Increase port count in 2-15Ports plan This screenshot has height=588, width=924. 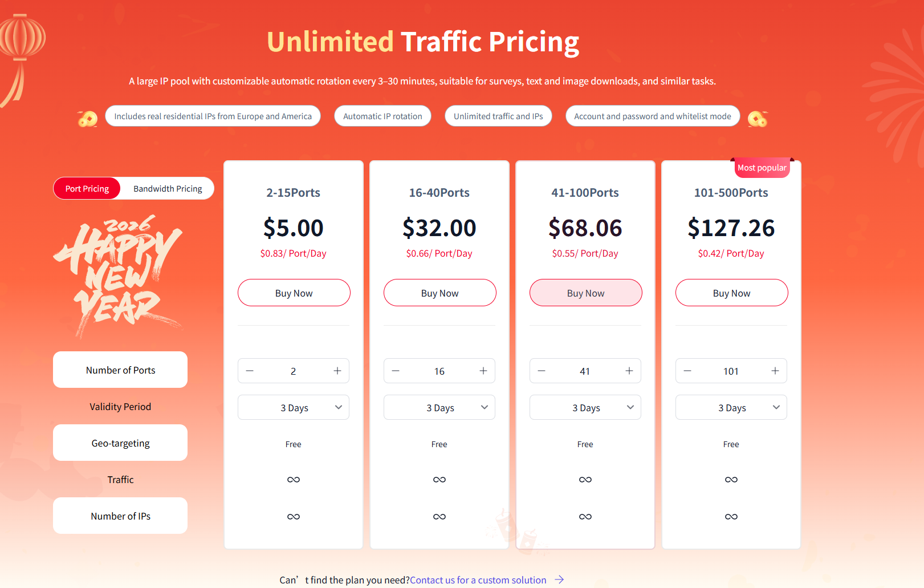click(x=337, y=371)
